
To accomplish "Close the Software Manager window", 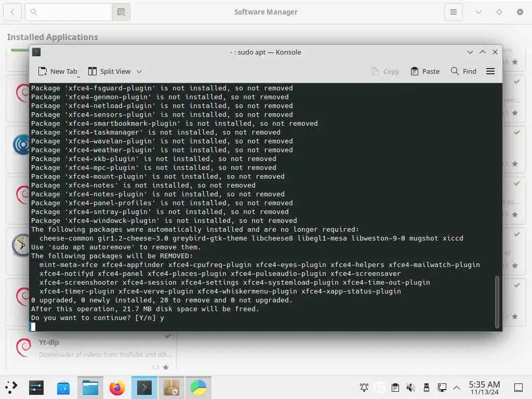I will [x=520, y=12].
